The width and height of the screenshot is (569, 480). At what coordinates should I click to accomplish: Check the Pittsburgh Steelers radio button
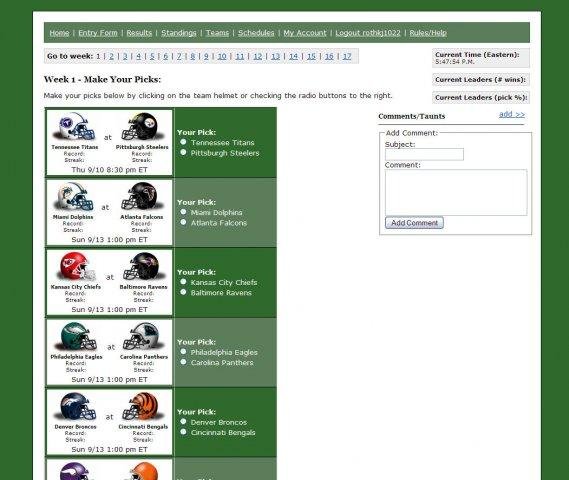pyautogui.click(x=183, y=152)
